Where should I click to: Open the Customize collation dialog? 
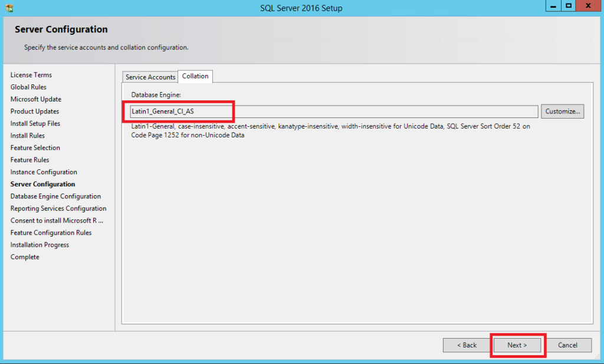(562, 111)
